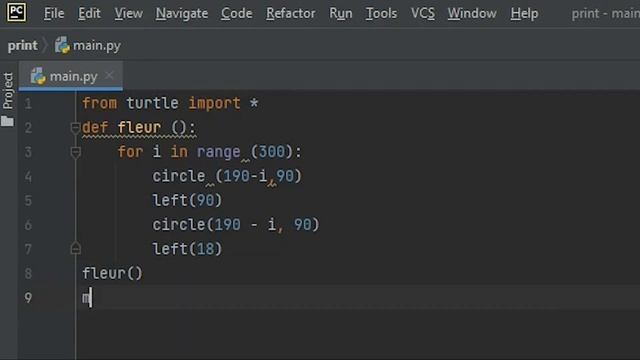Open the Window menu
Screen dimensions: 640x360
pyautogui.click(x=472, y=13)
